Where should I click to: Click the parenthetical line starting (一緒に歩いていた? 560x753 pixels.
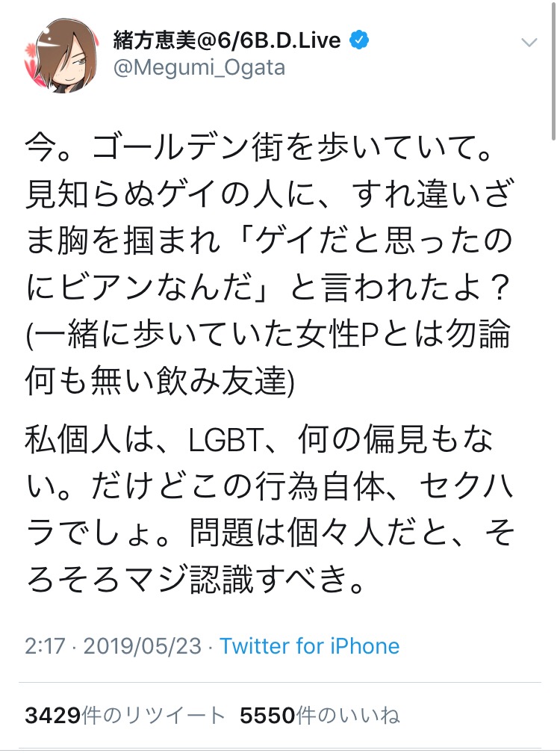click(268, 335)
